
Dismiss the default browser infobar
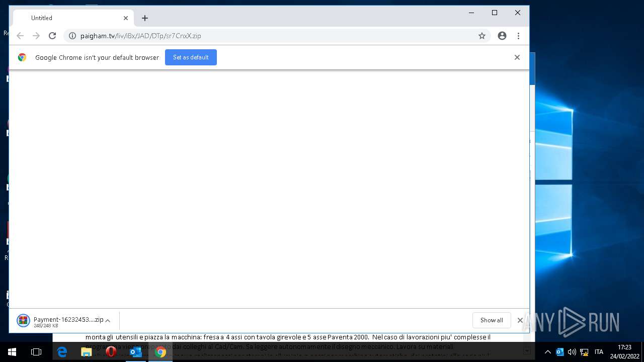coord(517,57)
